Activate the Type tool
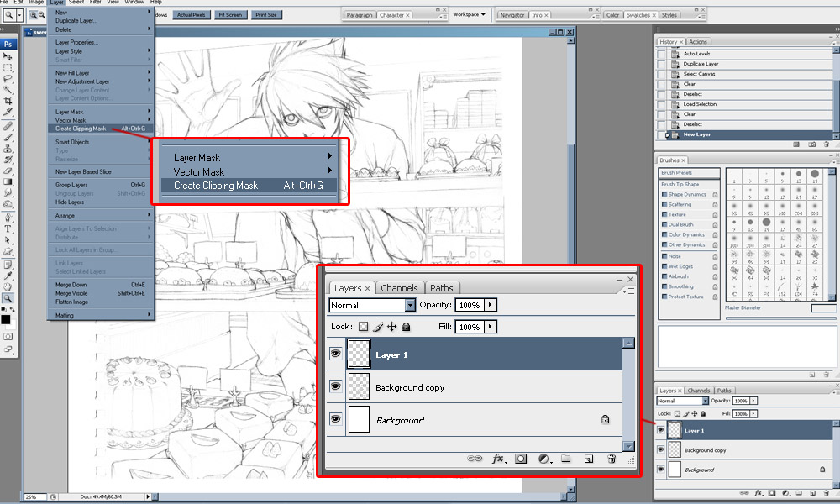840x504 pixels. point(8,228)
